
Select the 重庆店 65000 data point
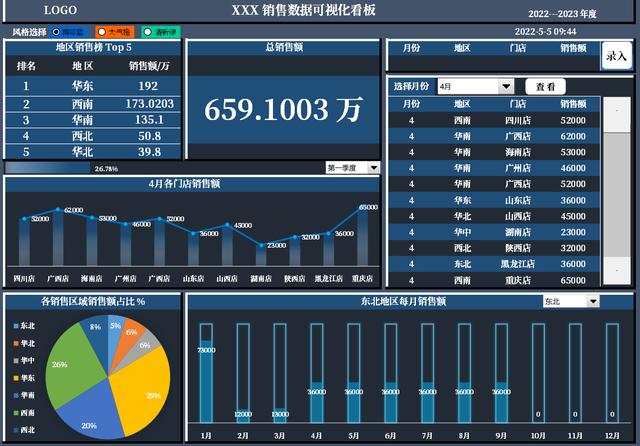(361, 209)
